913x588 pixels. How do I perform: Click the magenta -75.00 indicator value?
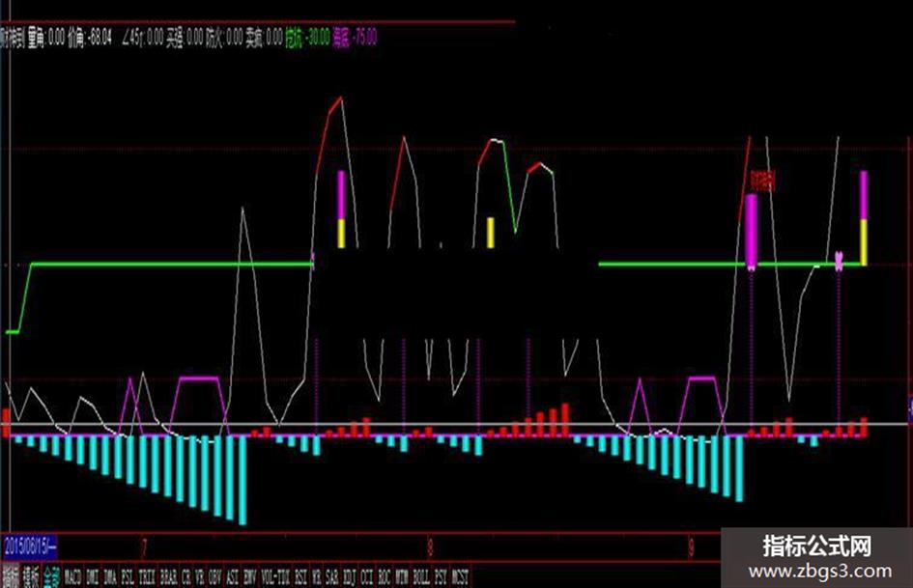364,38
